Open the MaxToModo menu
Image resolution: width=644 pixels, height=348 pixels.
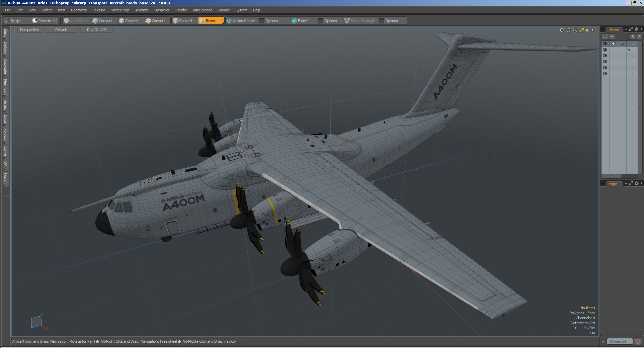(203, 10)
